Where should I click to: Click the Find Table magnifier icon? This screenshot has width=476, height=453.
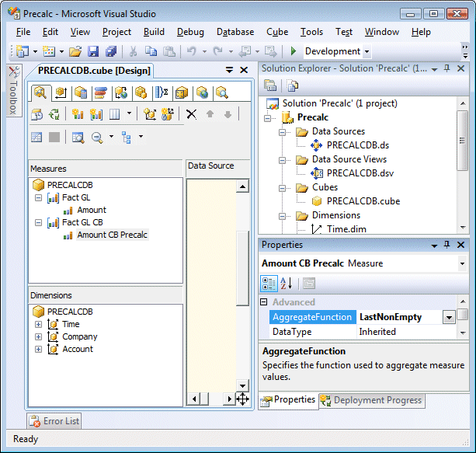78,138
